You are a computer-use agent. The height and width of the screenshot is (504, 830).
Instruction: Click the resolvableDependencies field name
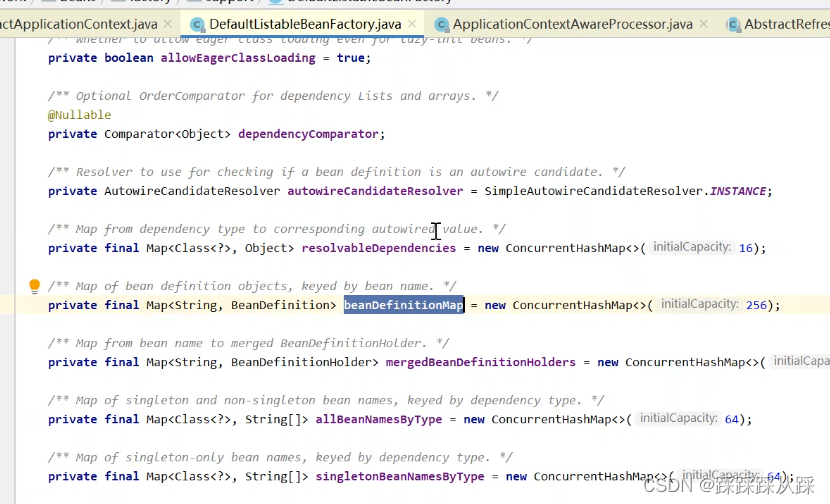(x=378, y=248)
